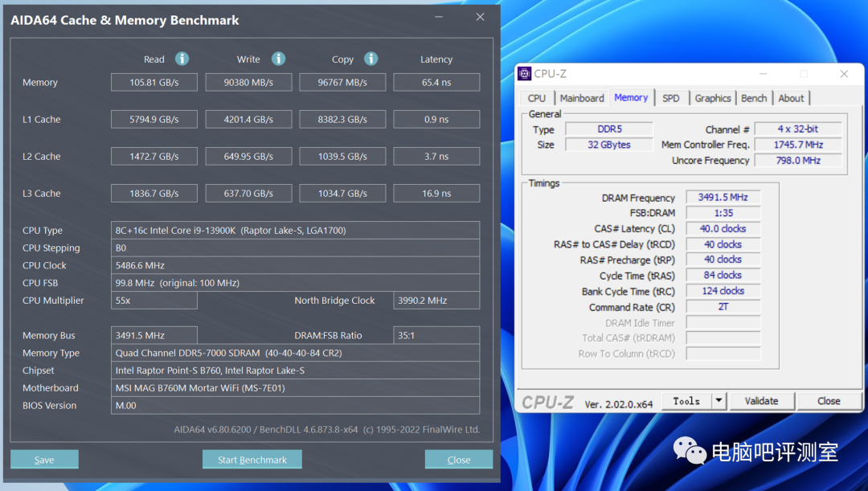868x491 pixels.
Task: Minimize the AIDA64 benchmark window
Action: coord(439,17)
